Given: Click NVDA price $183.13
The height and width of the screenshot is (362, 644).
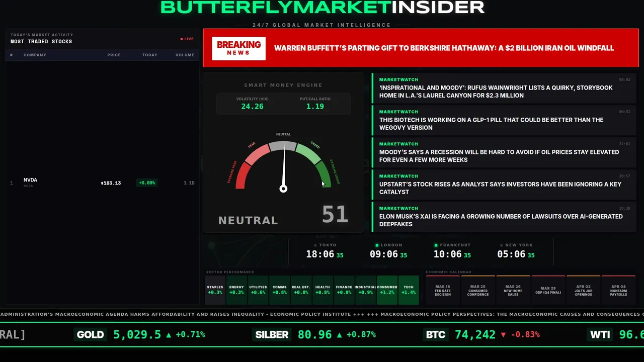Looking at the screenshot, I should 111,183.
